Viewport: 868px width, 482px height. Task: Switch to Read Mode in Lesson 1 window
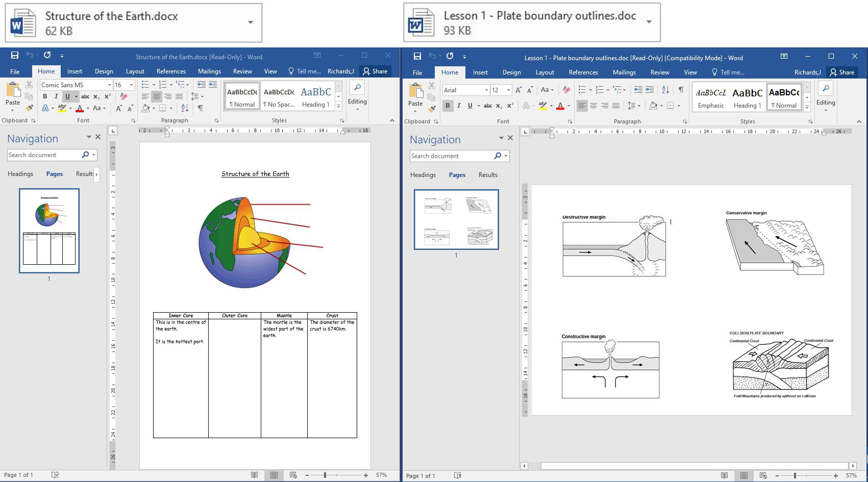point(724,475)
